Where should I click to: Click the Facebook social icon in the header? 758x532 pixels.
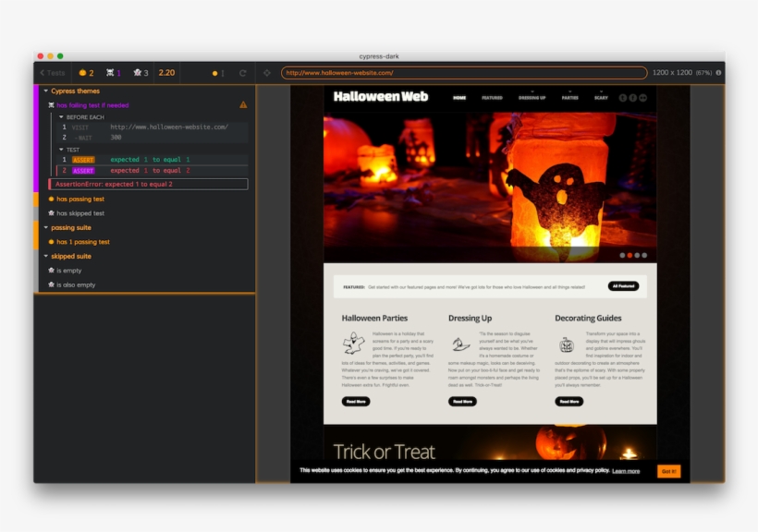tap(633, 98)
